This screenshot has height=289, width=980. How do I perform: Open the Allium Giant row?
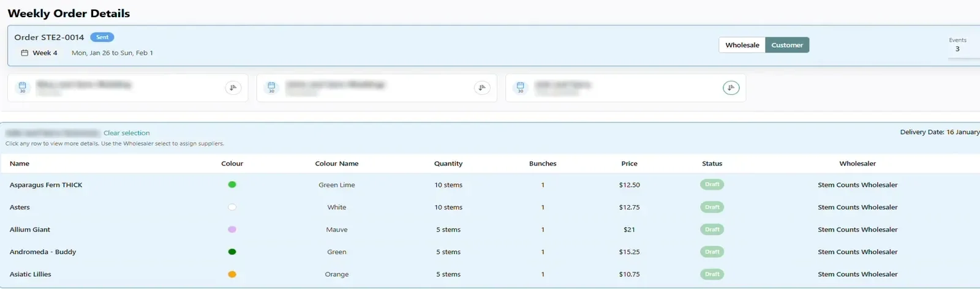click(490, 230)
